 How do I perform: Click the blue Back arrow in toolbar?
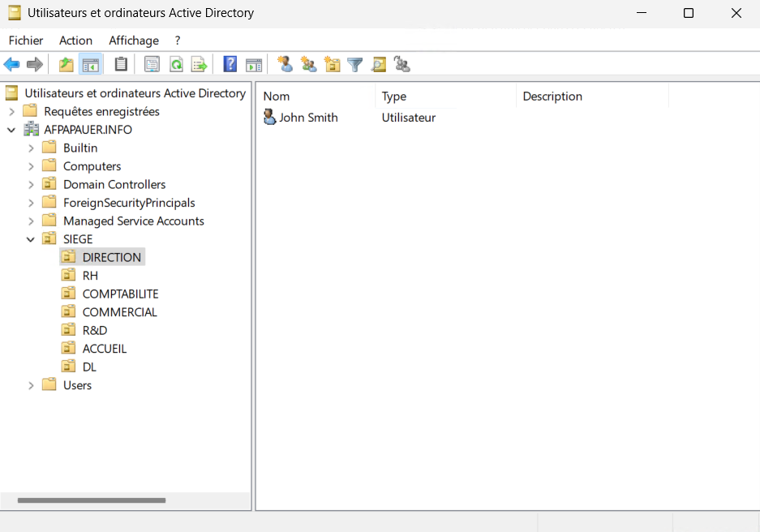pyautogui.click(x=11, y=65)
